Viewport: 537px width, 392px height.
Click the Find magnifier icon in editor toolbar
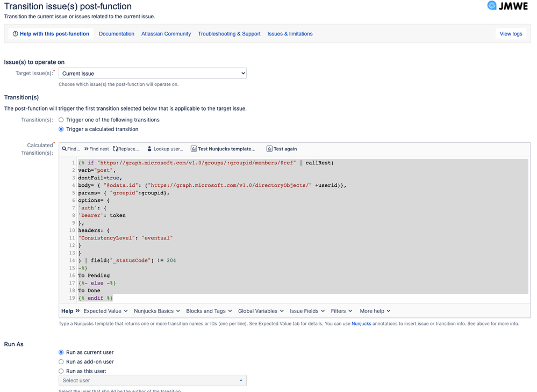64,149
